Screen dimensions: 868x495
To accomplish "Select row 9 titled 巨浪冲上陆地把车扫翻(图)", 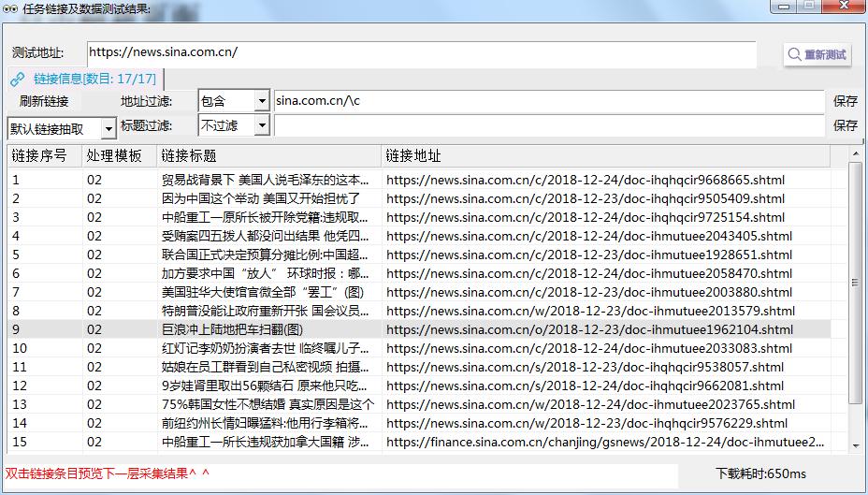I will click(419, 330).
